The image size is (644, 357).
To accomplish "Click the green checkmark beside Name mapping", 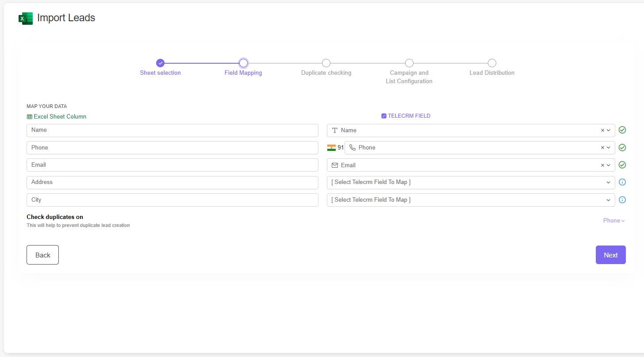I will click(x=622, y=130).
